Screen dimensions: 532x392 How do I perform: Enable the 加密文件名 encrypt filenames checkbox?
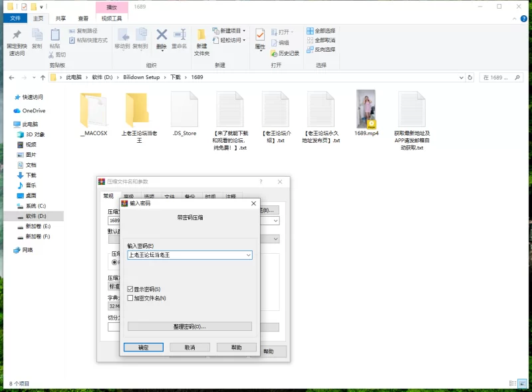(130, 297)
